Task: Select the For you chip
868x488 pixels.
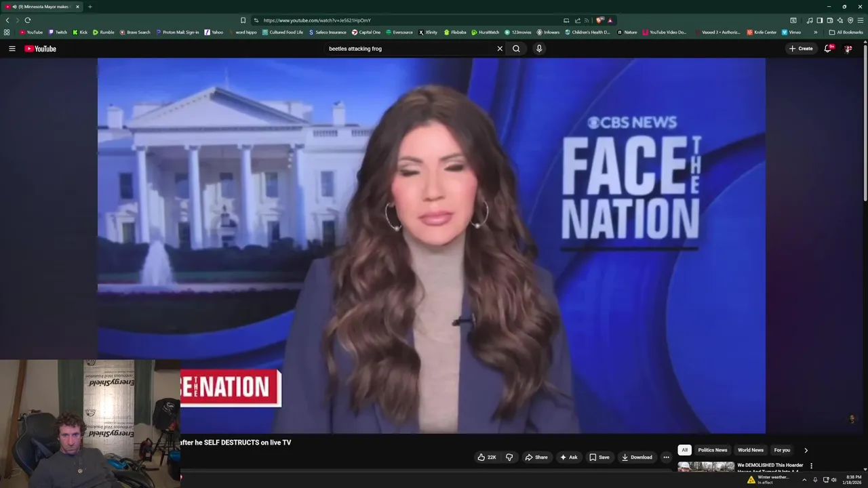Action: 782,450
